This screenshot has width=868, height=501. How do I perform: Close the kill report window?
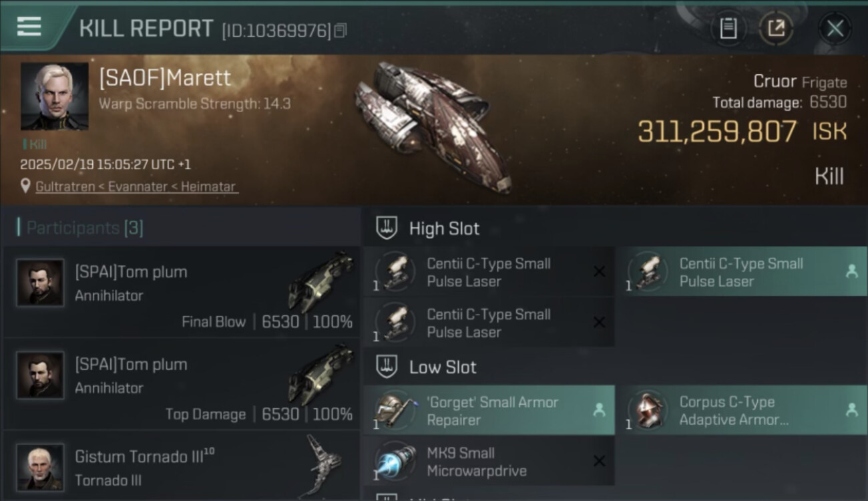(x=835, y=29)
